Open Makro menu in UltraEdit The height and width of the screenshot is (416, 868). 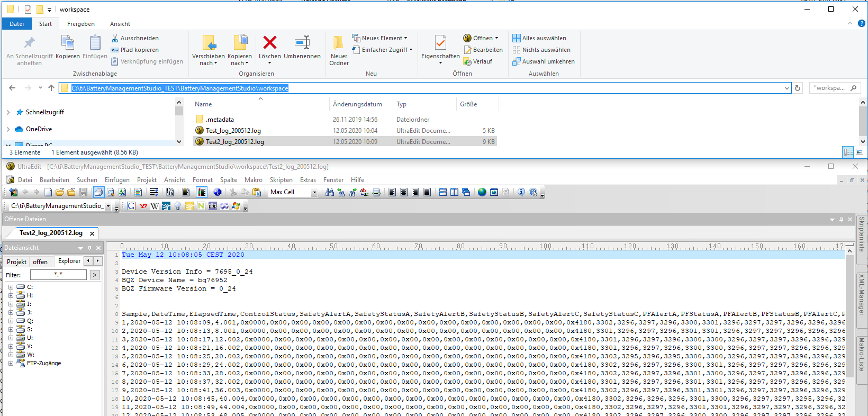pyautogui.click(x=254, y=180)
